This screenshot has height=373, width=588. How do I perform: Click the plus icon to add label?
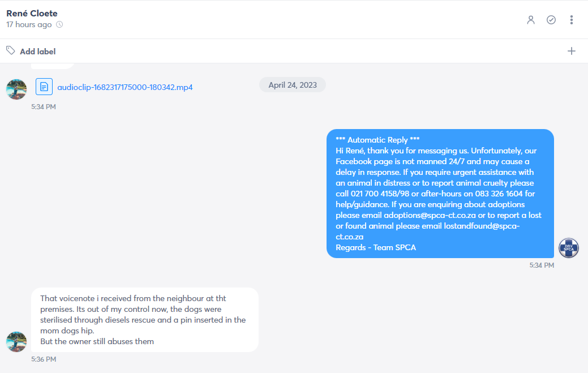(571, 51)
